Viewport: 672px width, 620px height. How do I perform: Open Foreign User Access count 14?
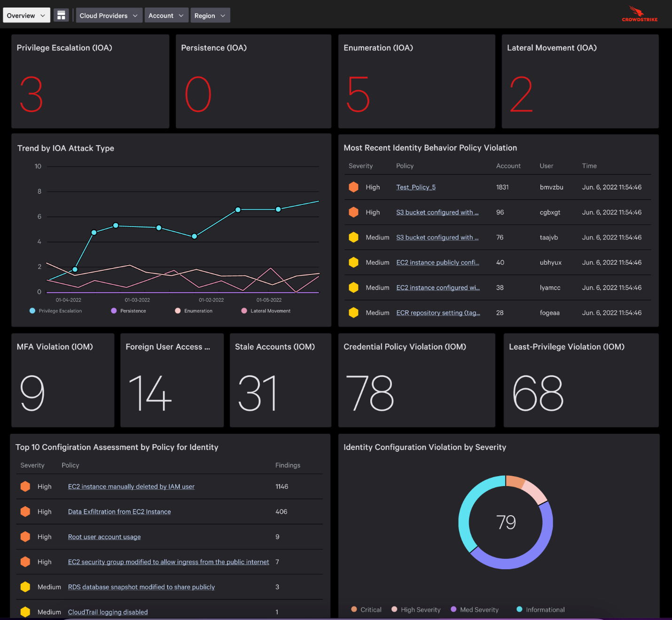[x=150, y=393]
